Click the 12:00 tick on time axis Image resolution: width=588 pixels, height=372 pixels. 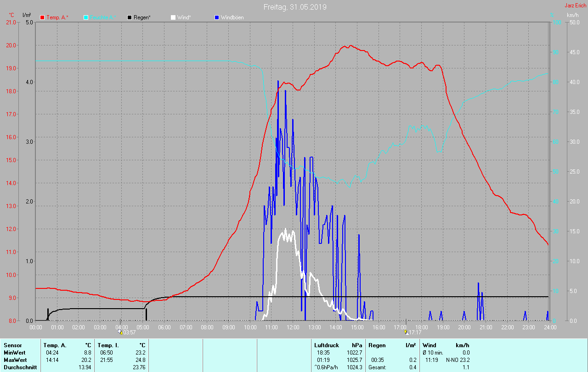click(x=293, y=327)
